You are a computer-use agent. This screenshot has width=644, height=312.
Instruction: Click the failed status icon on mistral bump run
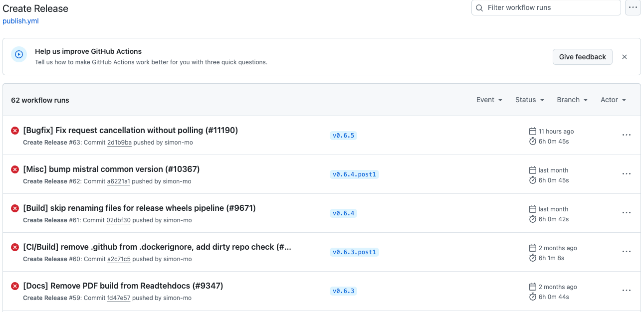[x=15, y=169]
